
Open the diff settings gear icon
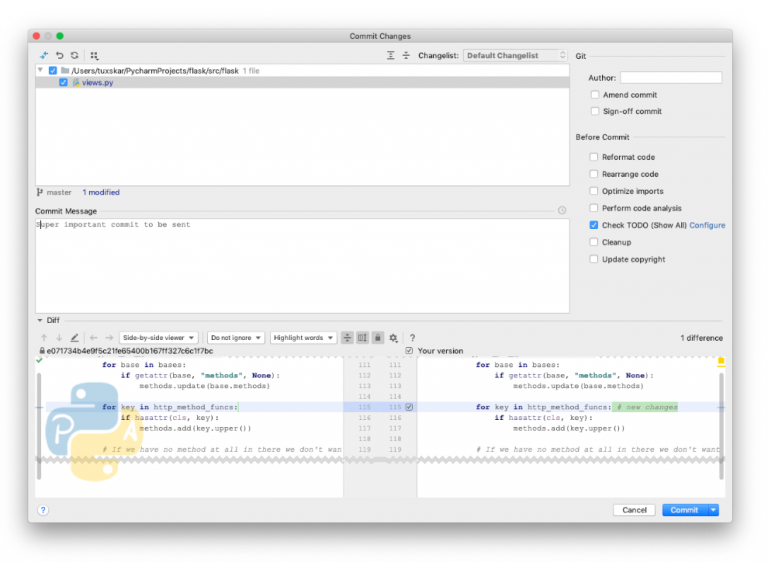pyautogui.click(x=393, y=338)
